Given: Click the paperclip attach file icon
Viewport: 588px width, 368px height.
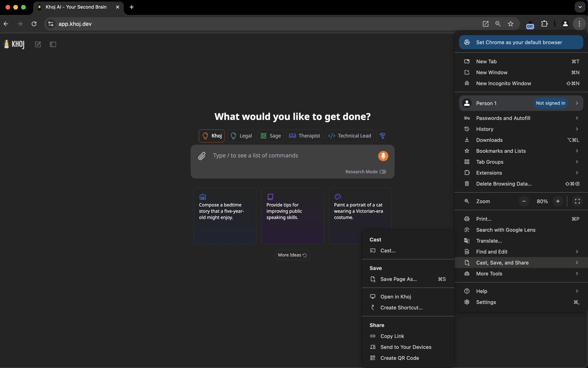Looking at the screenshot, I should [202, 156].
